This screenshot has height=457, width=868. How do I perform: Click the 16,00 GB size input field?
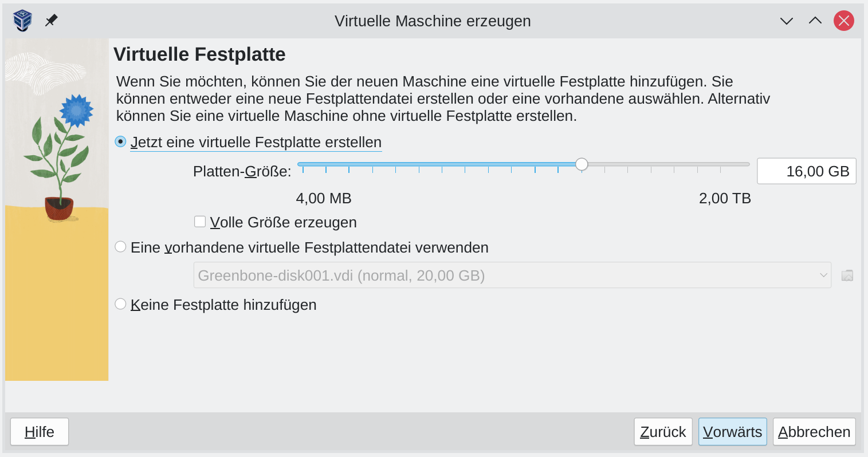pyautogui.click(x=807, y=171)
